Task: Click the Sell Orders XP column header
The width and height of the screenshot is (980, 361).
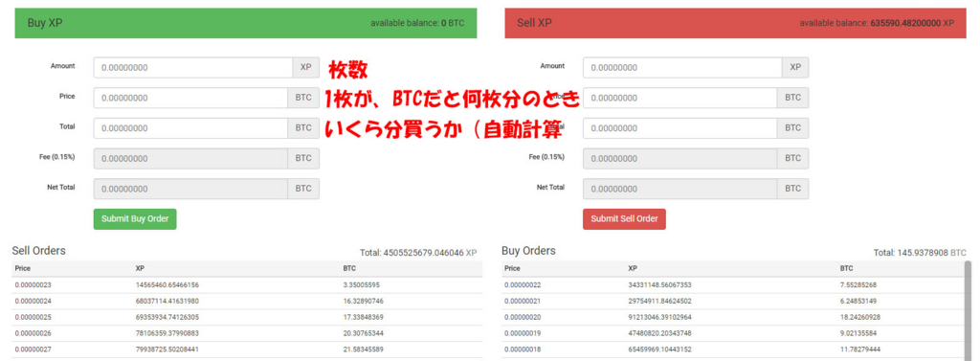Action: pyautogui.click(x=140, y=268)
